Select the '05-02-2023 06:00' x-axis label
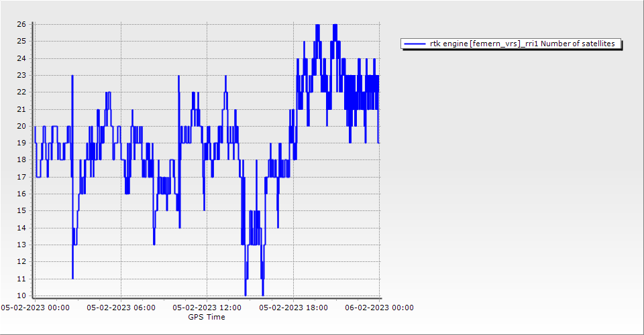The height and width of the screenshot is (335, 644). coord(121,308)
